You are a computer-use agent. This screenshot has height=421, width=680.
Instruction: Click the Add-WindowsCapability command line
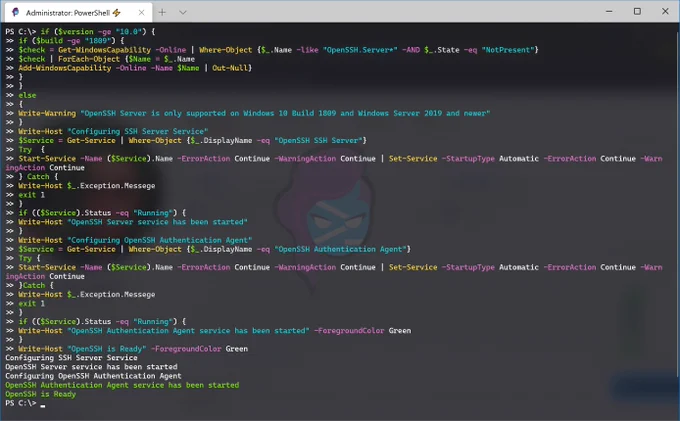(128, 68)
